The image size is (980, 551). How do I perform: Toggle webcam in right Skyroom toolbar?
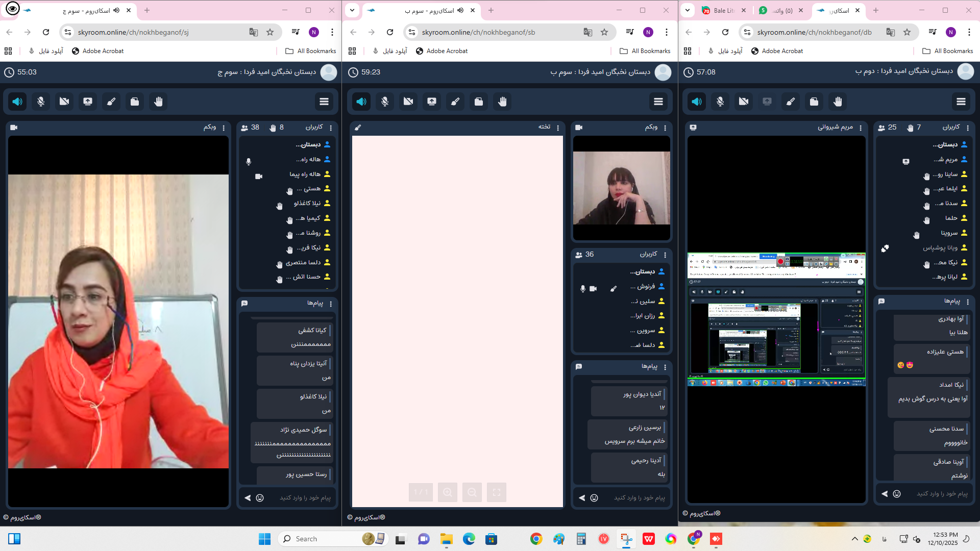[744, 102]
